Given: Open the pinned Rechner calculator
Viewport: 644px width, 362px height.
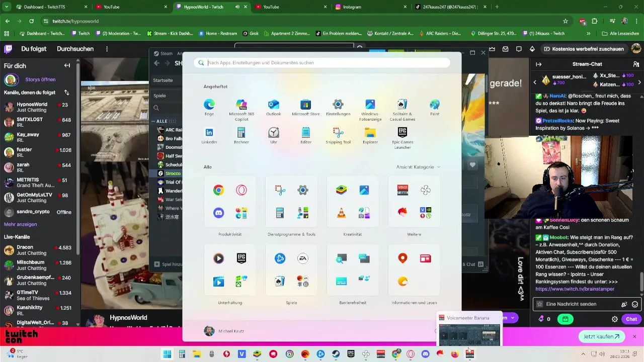Looking at the screenshot, I should point(242,136).
